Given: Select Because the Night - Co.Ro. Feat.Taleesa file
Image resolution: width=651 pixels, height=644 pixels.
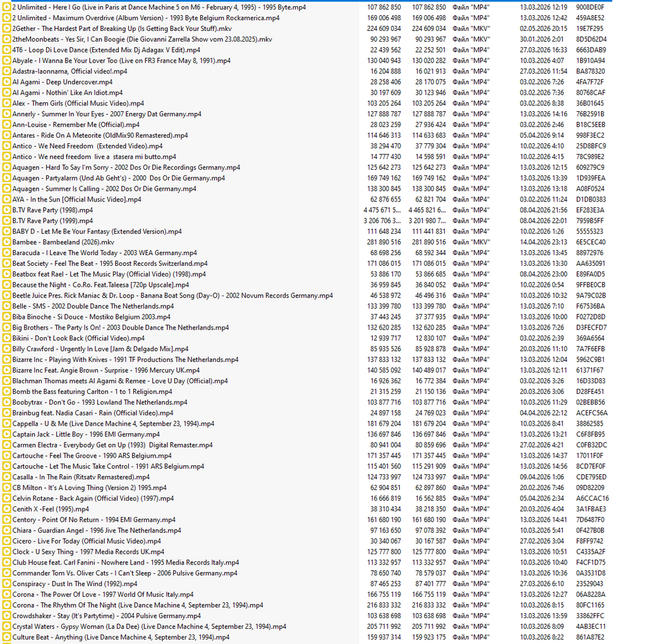Looking at the screenshot, I should [100, 285].
